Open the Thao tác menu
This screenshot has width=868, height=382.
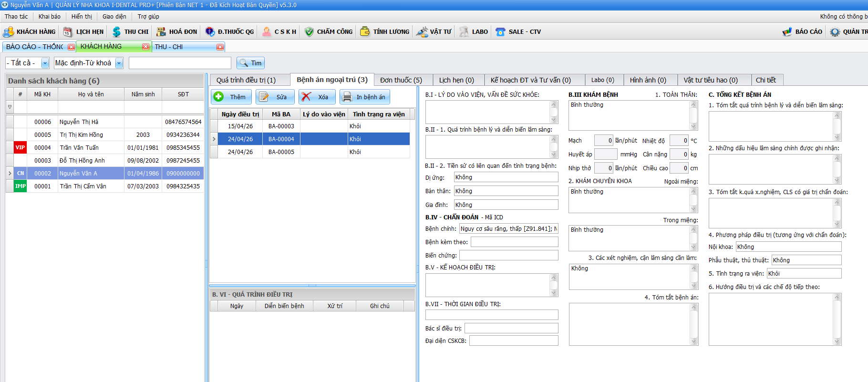16,17
